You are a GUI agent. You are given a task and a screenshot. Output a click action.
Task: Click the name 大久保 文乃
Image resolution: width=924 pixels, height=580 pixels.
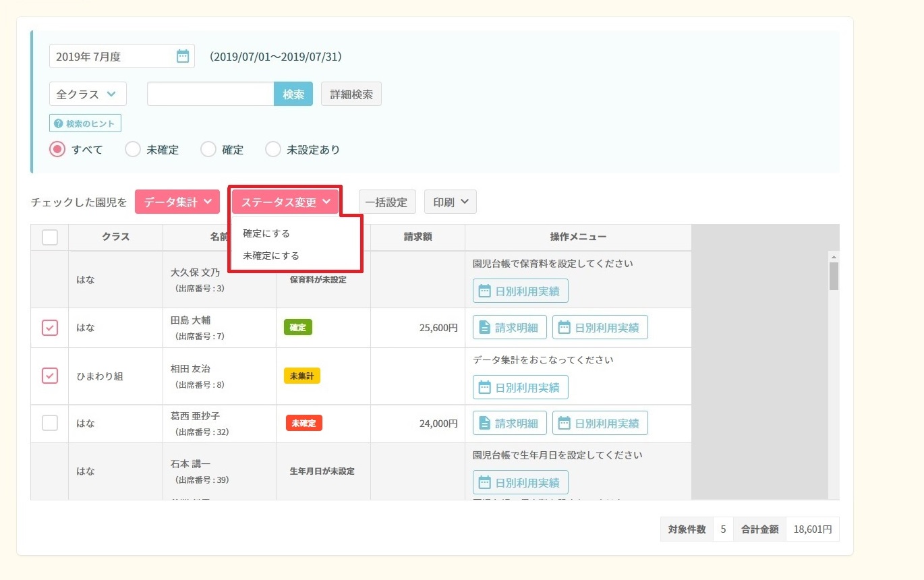click(x=196, y=273)
